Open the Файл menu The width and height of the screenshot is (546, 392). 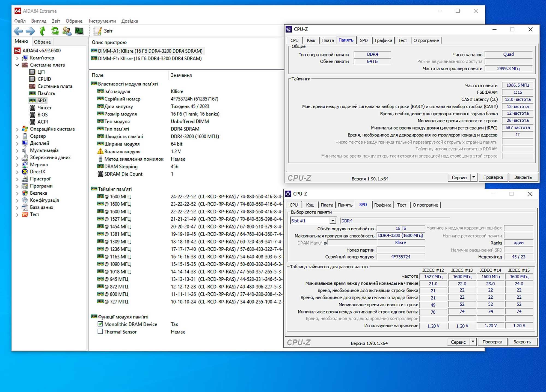[20, 21]
